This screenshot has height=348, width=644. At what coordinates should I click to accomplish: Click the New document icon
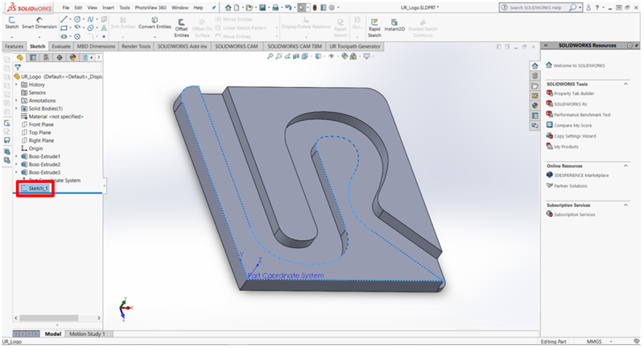(237, 7)
